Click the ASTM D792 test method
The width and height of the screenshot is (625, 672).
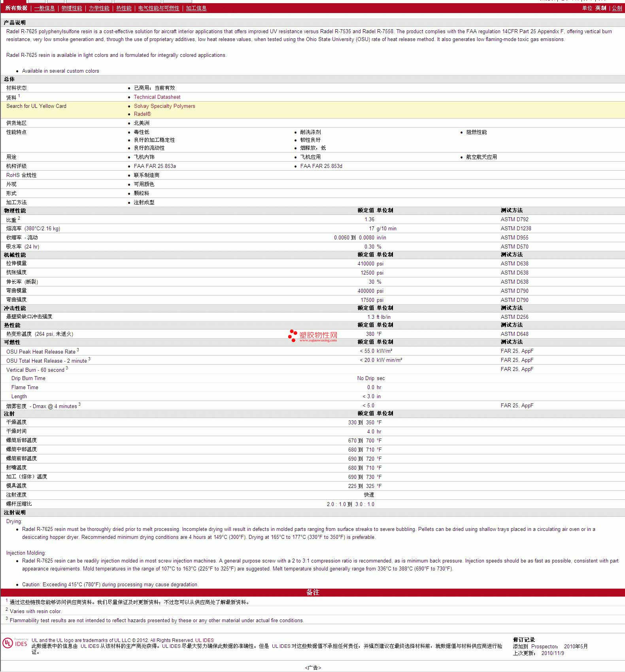[514, 219]
